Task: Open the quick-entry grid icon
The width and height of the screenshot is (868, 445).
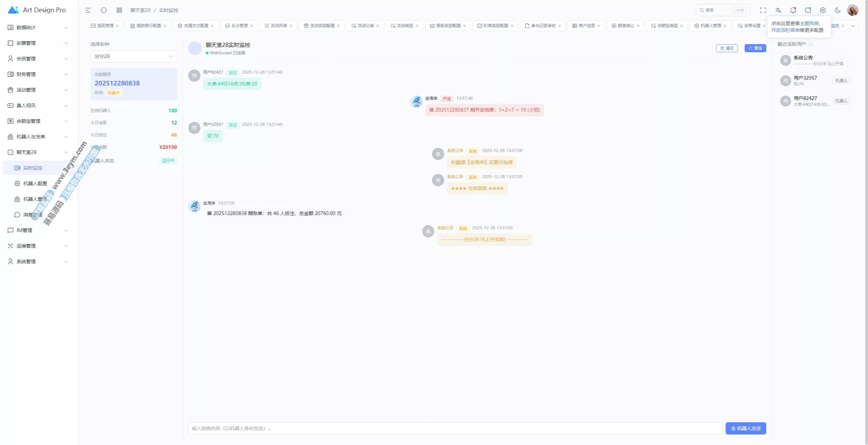Action: [x=119, y=10]
